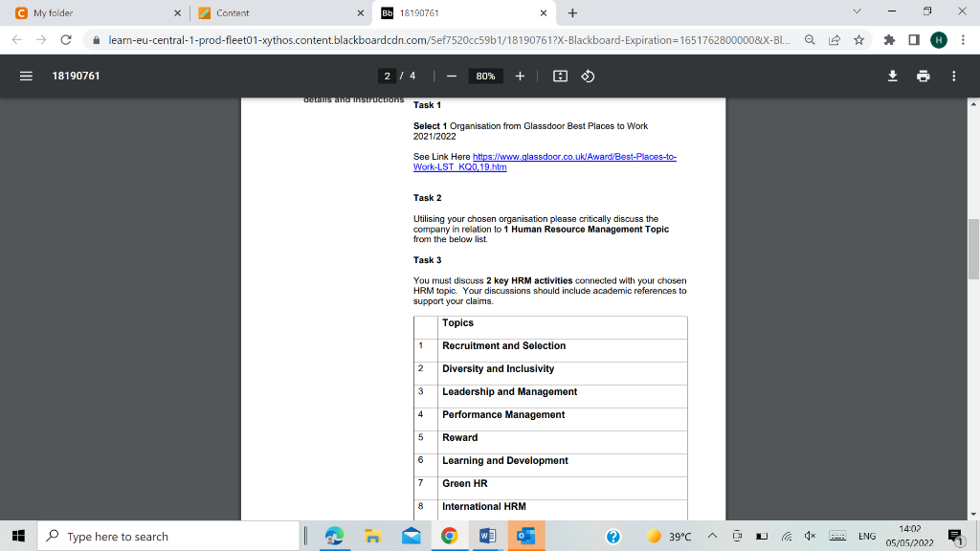Click the Performance Management row
Viewport: 980px width, 551px height.
click(550, 419)
